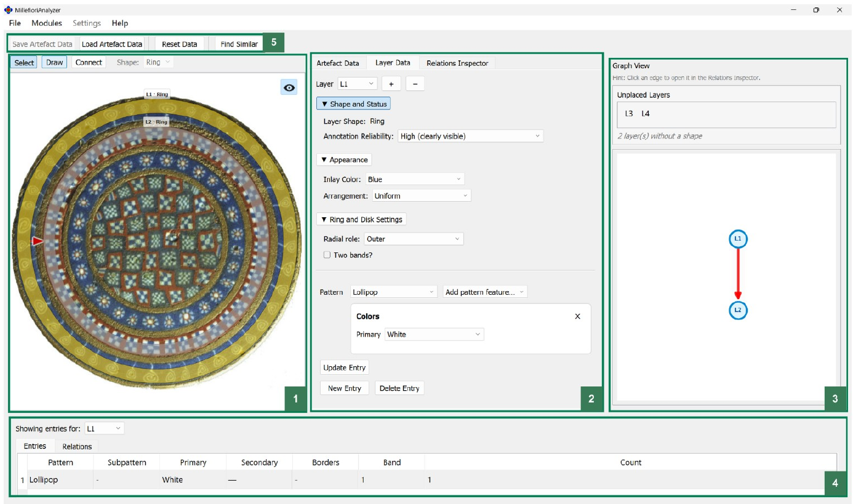Activate the Connect tool

coord(89,62)
